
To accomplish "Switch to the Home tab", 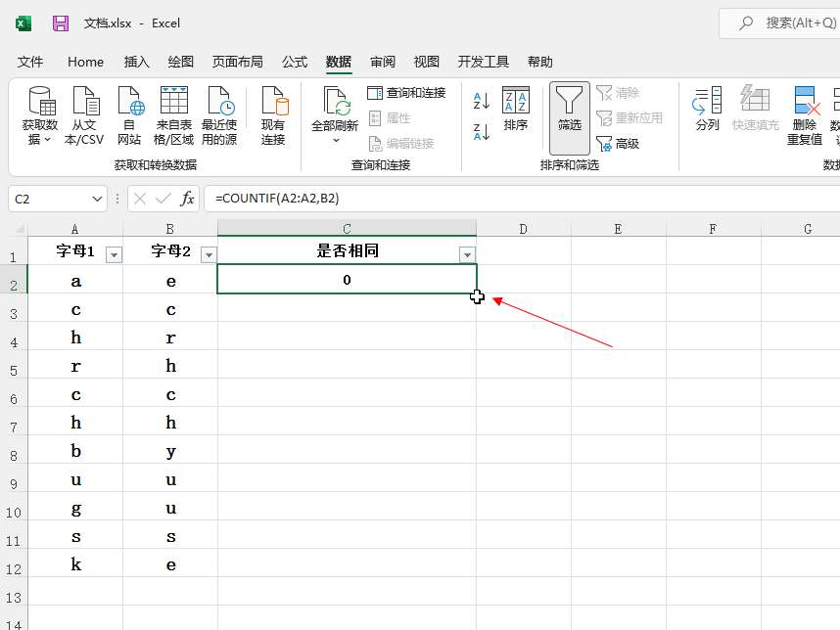I will 86,62.
